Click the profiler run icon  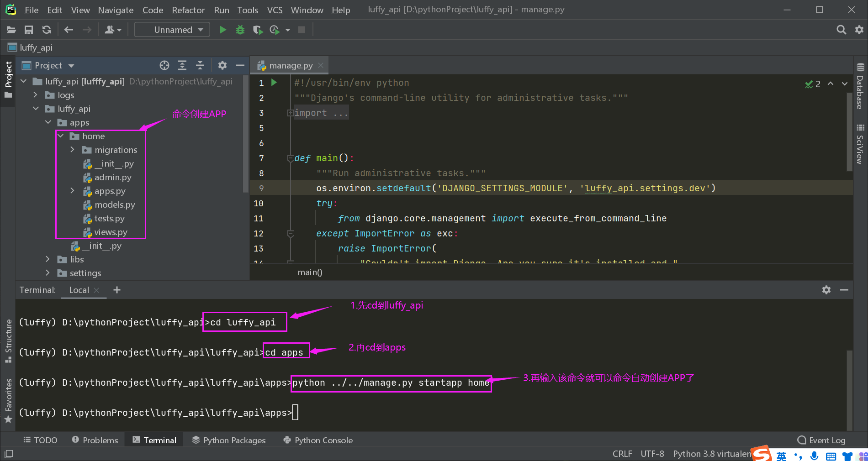click(275, 30)
